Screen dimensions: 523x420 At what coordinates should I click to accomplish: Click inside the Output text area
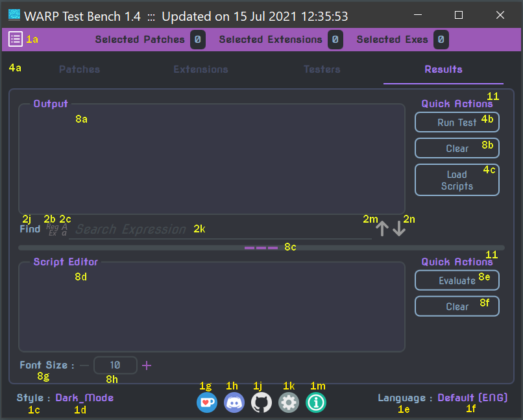[212, 159]
